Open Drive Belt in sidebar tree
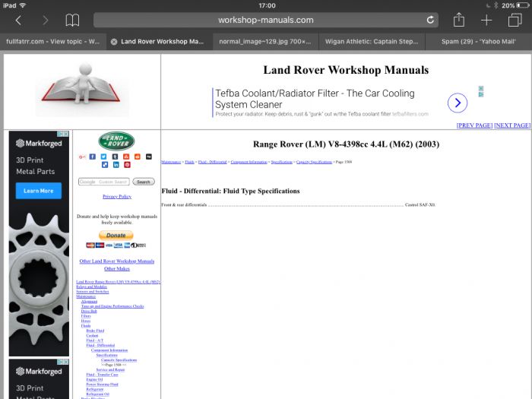The height and width of the screenshot is (399, 532). pyautogui.click(x=89, y=311)
